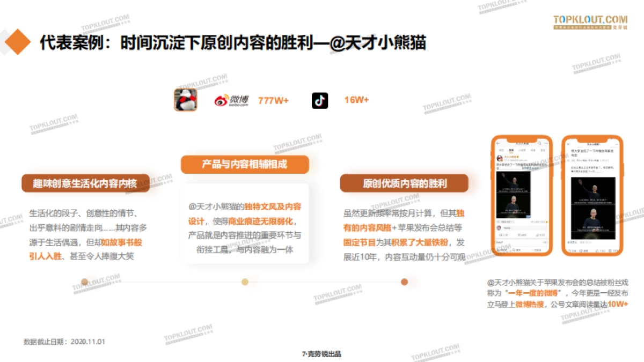Click the panda avatar of @天才小熊猫
Screen dimensions: 644x362
[186, 99]
